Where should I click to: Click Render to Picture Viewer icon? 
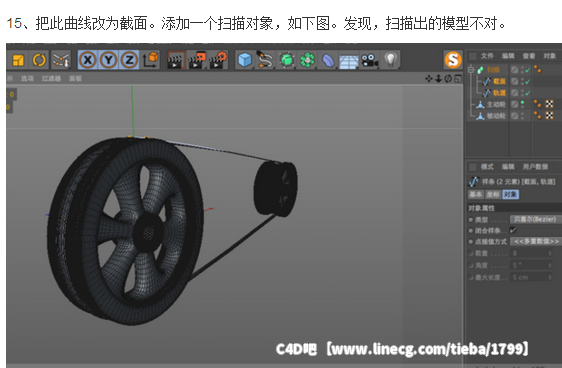point(197,60)
